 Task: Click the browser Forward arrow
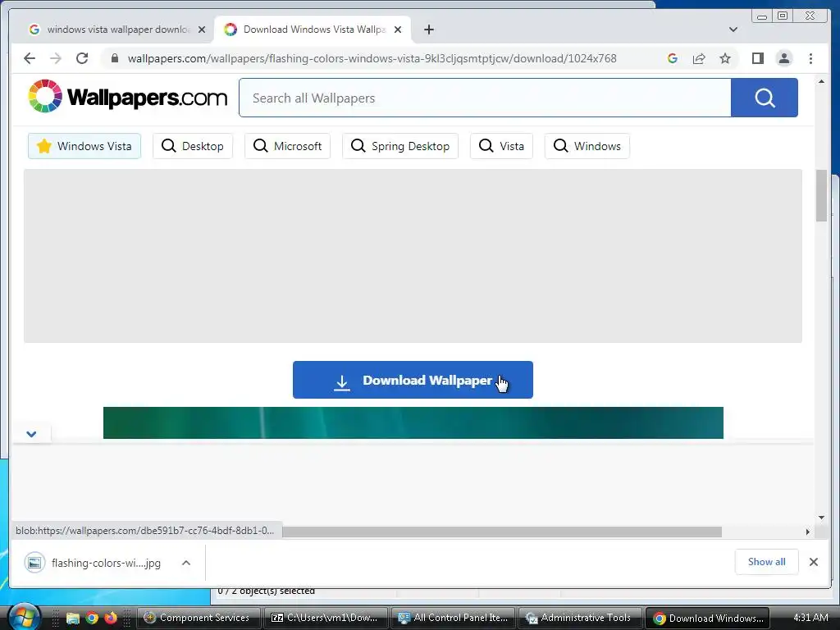56,58
